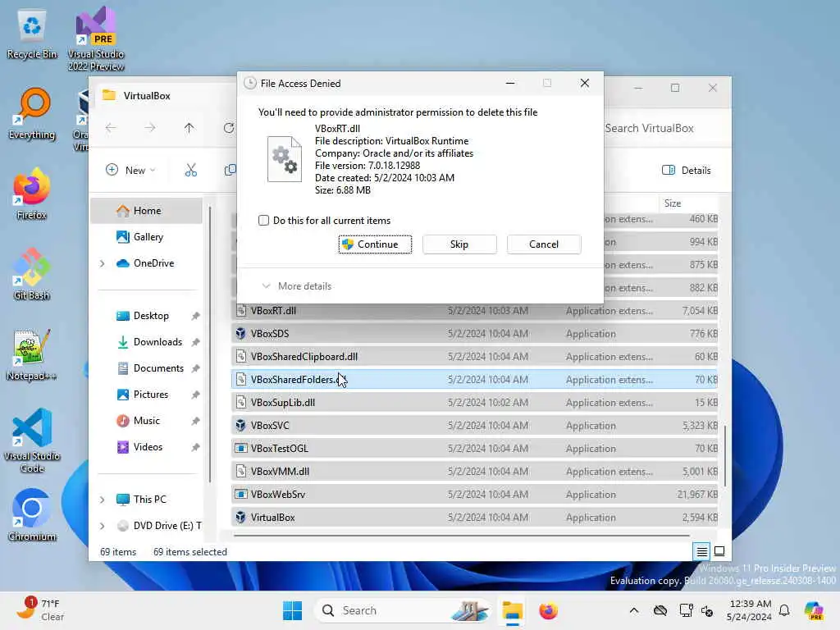Click the taskbar Search box
840x630 pixels.
pyautogui.click(x=402, y=610)
